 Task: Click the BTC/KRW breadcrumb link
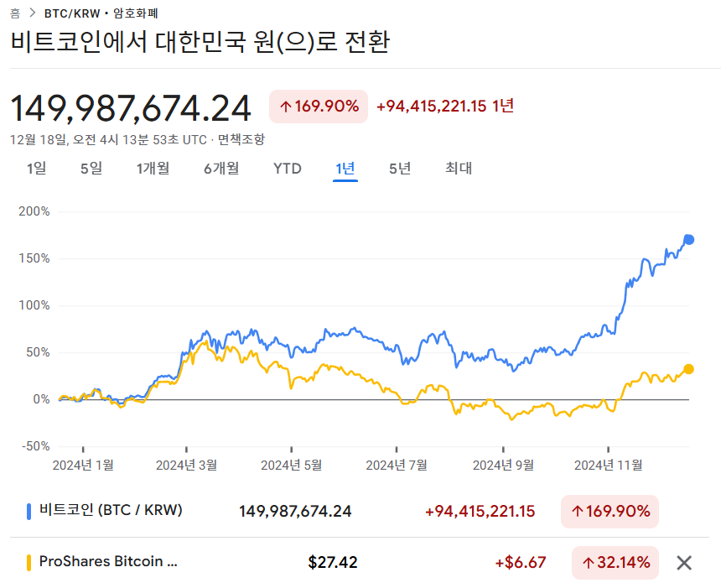pos(74,13)
